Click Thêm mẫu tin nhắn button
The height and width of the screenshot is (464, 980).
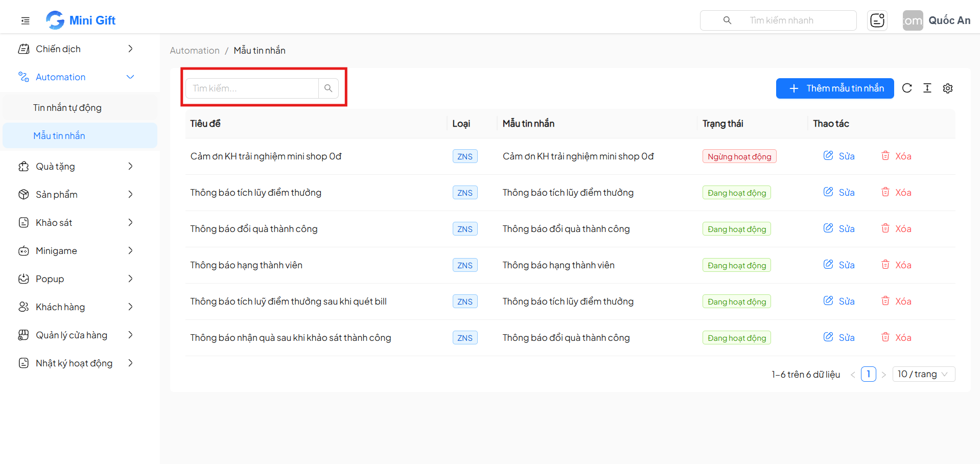835,88
